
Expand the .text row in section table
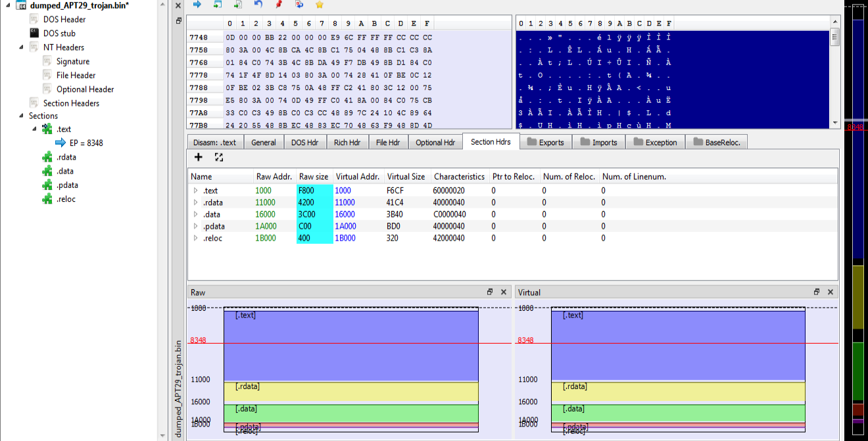pyautogui.click(x=195, y=191)
